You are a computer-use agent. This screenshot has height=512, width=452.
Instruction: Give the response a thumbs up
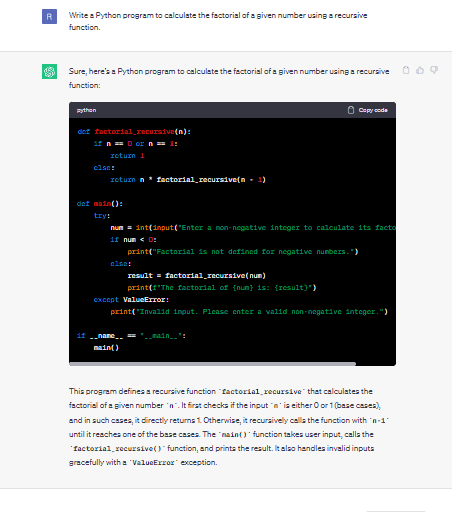click(x=420, y=70)
